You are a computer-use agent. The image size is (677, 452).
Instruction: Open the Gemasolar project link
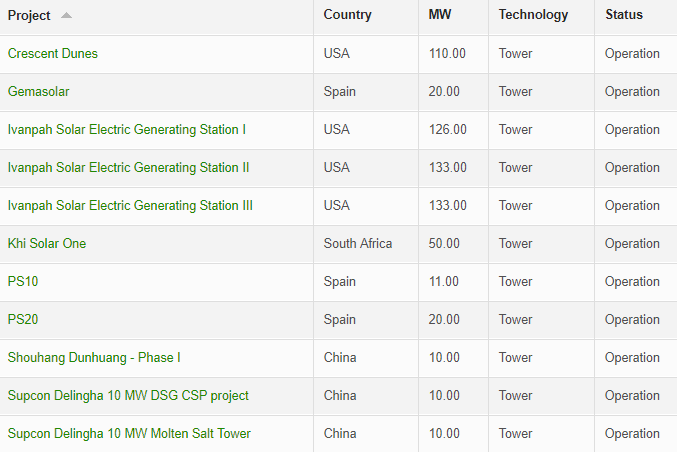tap(38, 92)
